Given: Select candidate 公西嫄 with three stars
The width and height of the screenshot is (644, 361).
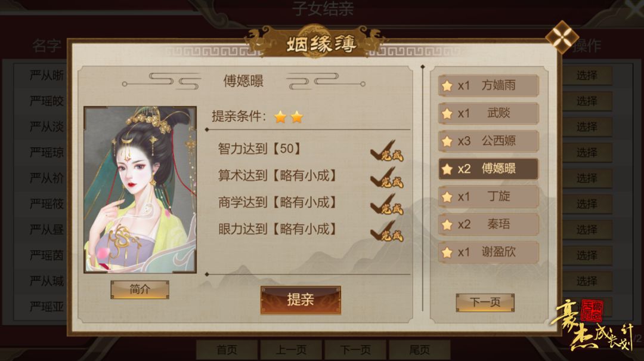Looking at the screenshot, I should click(x=488, y=141).
